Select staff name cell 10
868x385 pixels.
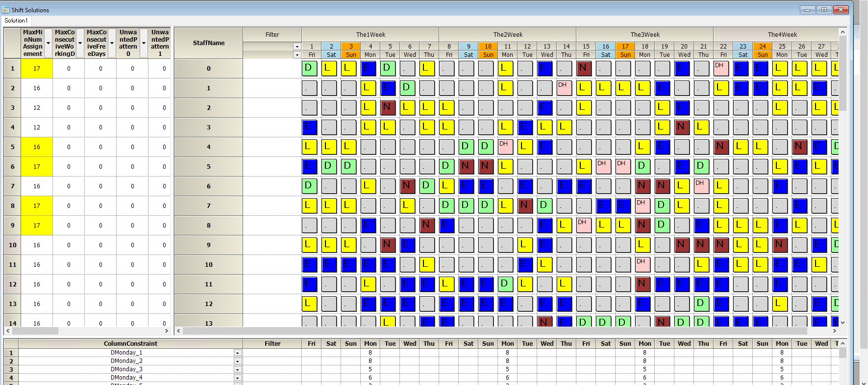209,265
